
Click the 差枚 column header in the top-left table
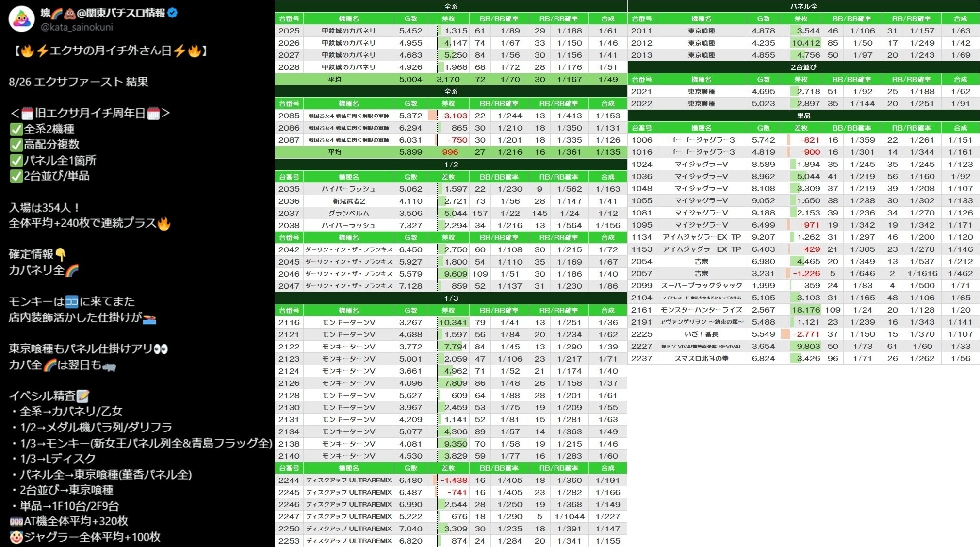pos(448,18)
